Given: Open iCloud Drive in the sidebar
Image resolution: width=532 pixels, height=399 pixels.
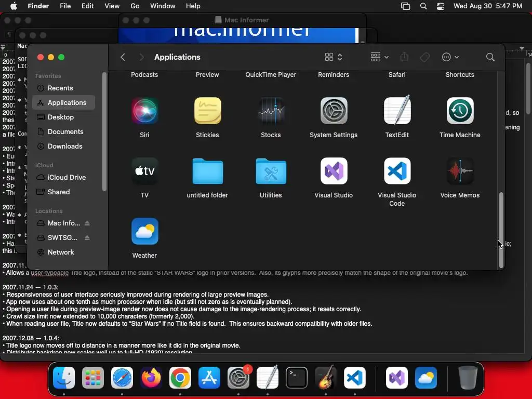Looking at the screenshot, I should (64, 178).
